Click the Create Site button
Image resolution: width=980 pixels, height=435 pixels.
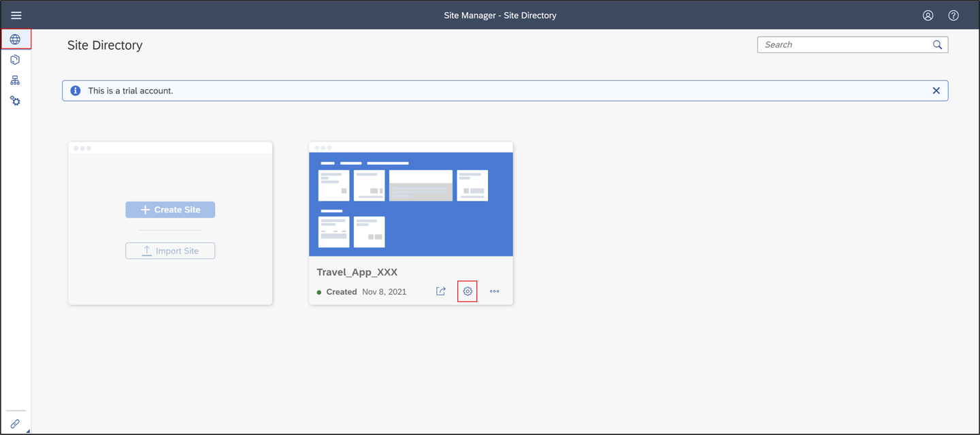[x=170, y=210]
